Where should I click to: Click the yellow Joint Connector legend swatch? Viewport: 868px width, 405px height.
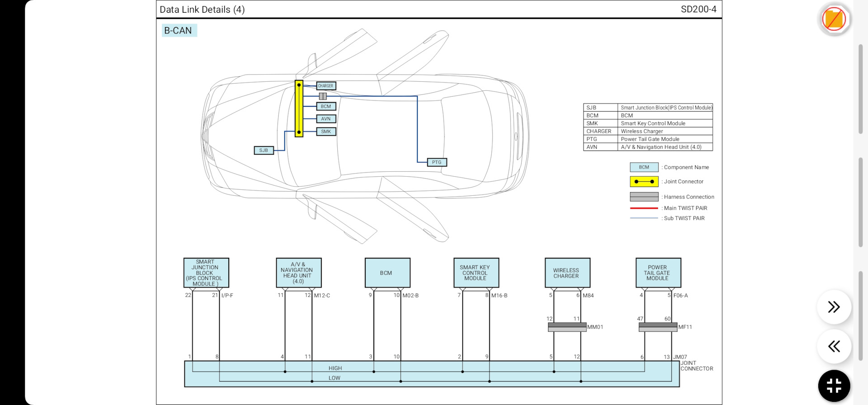(x=644, y=181)
